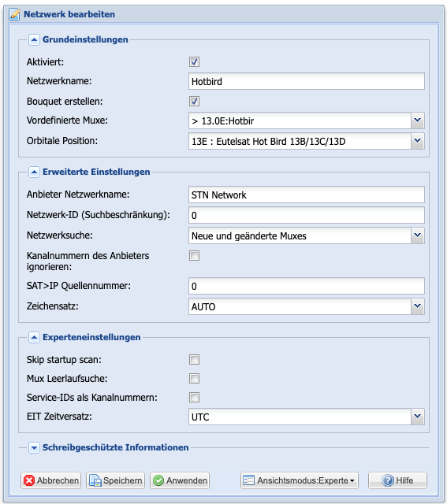This screenshot has width=447, height=504.
Task: Expand Schreibgeschützte Informationen section
Action: coord(34,448)
